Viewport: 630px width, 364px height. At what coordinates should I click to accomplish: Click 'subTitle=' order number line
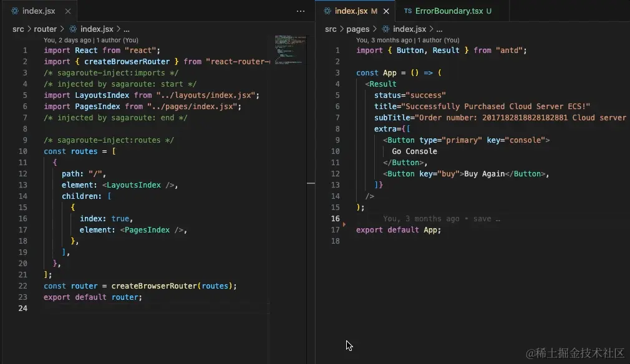point(500,118)
